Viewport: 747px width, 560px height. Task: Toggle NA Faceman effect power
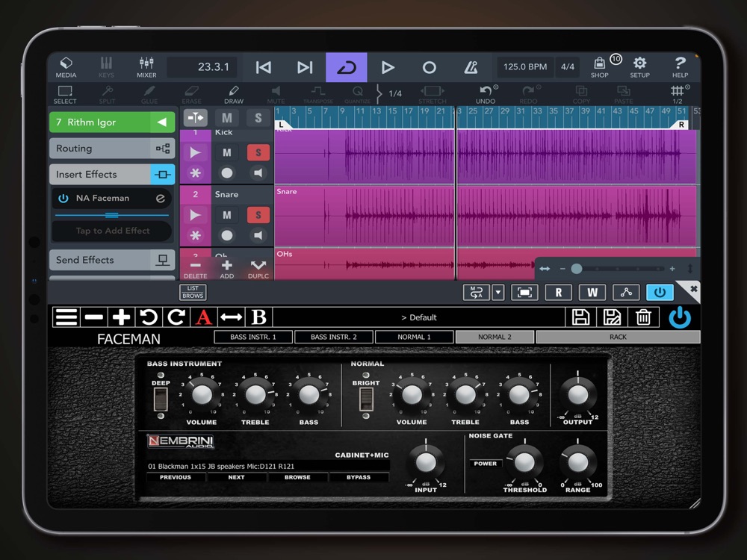pos(63,198)
